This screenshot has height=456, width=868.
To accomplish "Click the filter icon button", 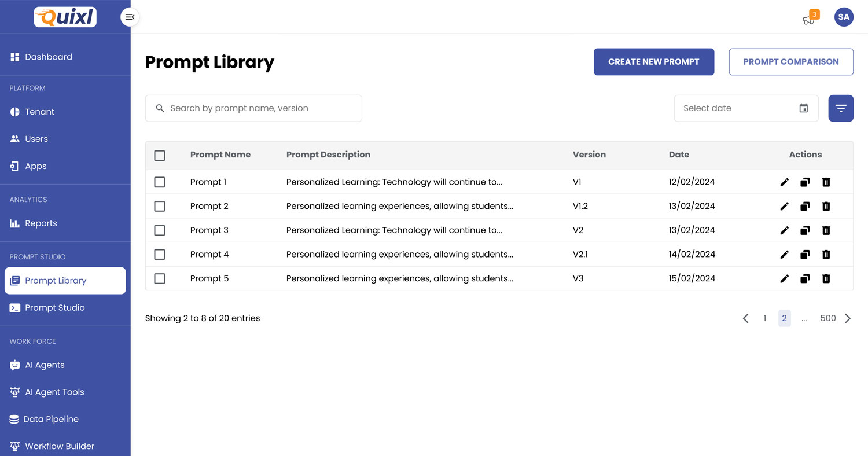I will (841, 108).
